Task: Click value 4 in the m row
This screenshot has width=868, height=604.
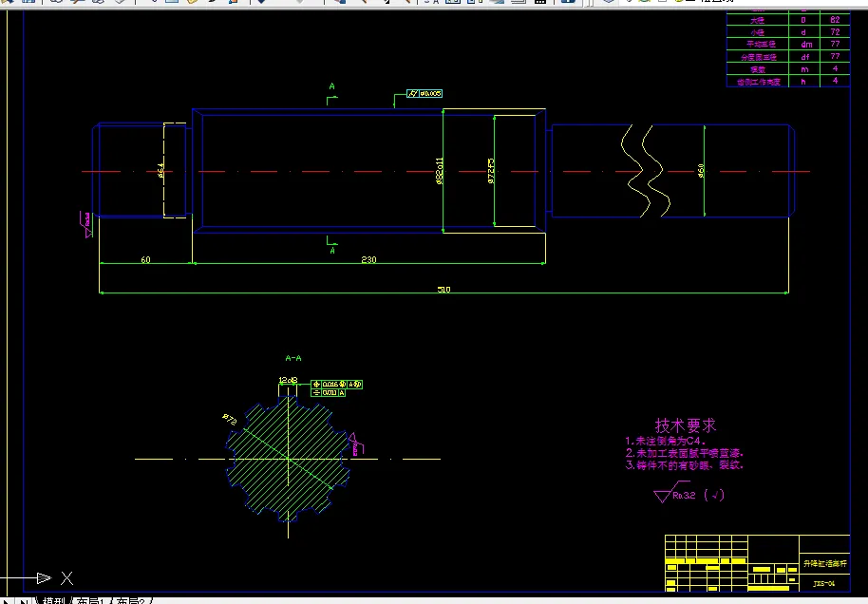Action: click(x=835, y=68)
